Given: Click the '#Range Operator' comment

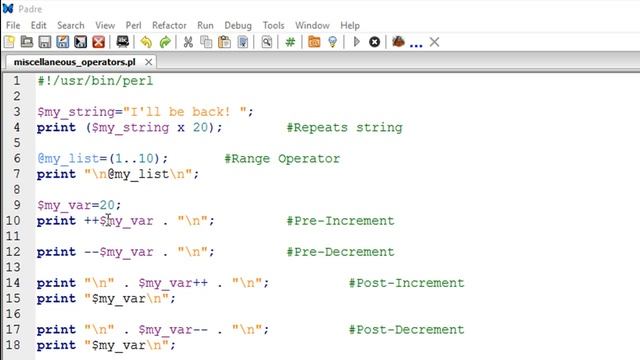Looking at the screenshot, I should (282, 158).
